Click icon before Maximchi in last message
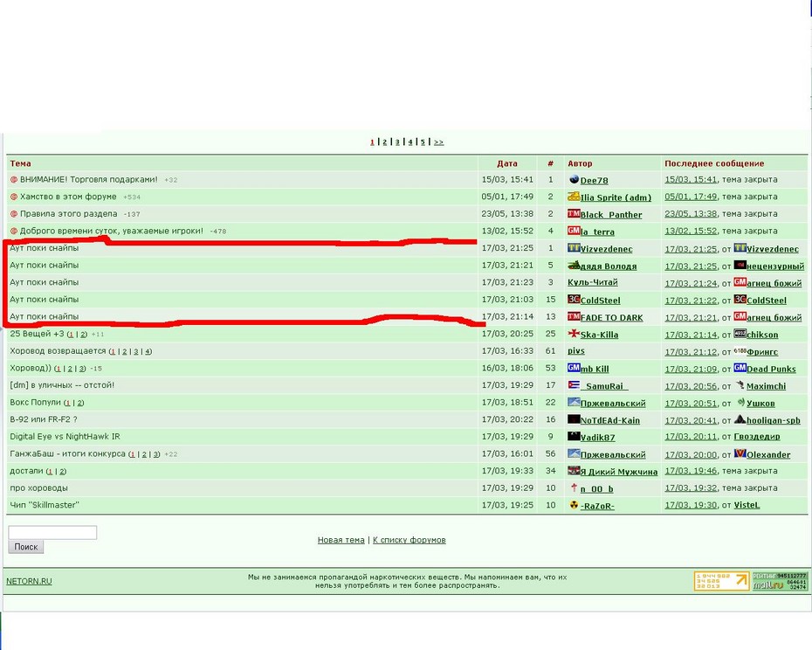The image size is (812, 650). [740, 385]
